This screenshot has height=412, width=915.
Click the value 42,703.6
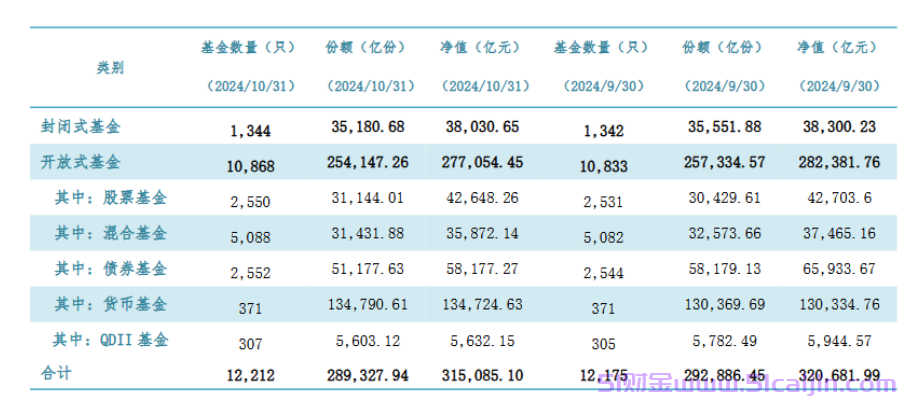[x=838, y=198]
